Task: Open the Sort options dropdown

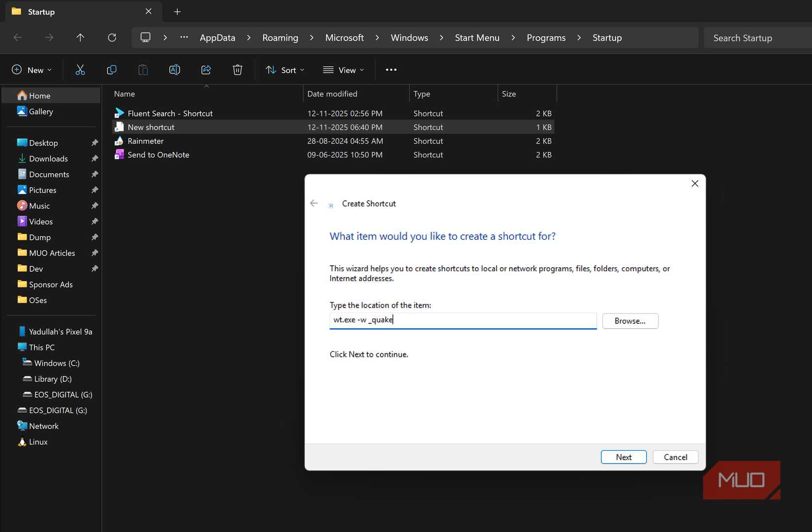Action: click(284, 69)
